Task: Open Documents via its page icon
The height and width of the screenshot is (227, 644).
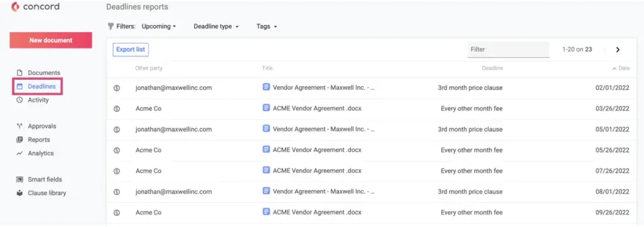Action: (19, 73)
